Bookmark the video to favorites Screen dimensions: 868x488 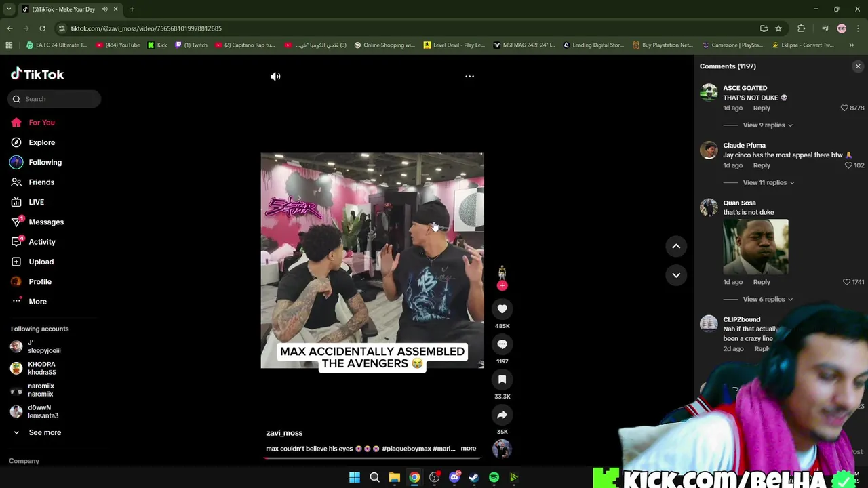502,380
